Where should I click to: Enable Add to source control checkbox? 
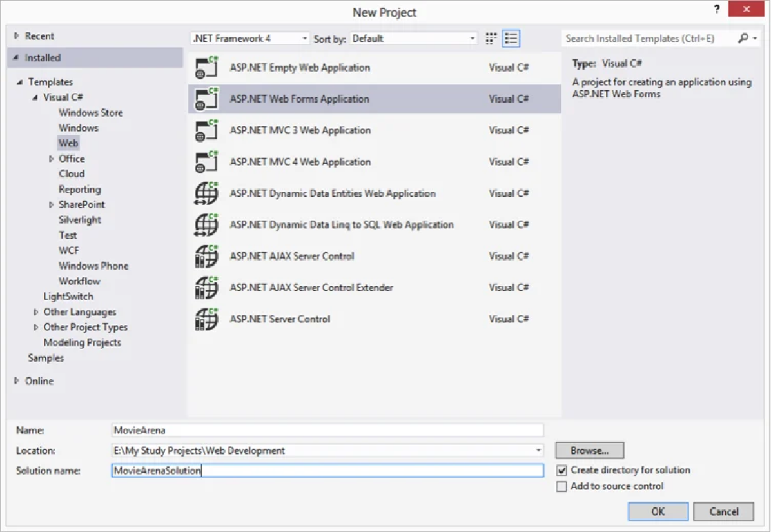pos(561,486)
